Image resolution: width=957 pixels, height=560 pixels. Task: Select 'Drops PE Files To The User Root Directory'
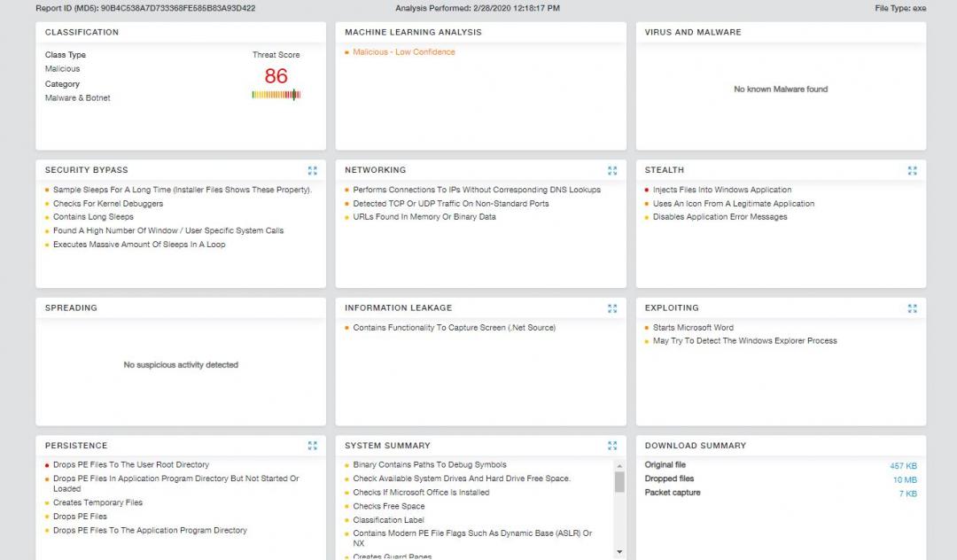[130, 464]
